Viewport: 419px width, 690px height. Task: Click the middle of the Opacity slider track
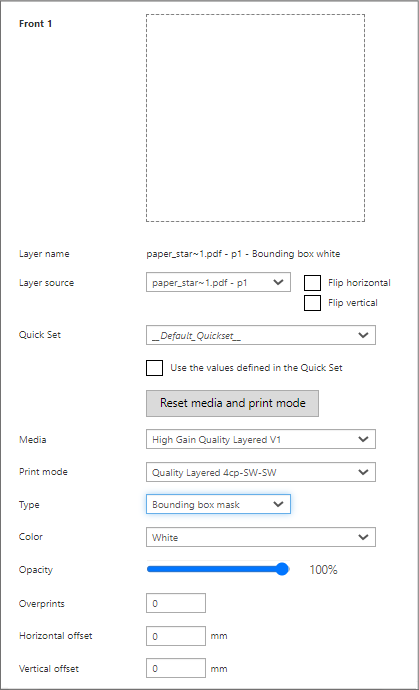pos(218,569)
